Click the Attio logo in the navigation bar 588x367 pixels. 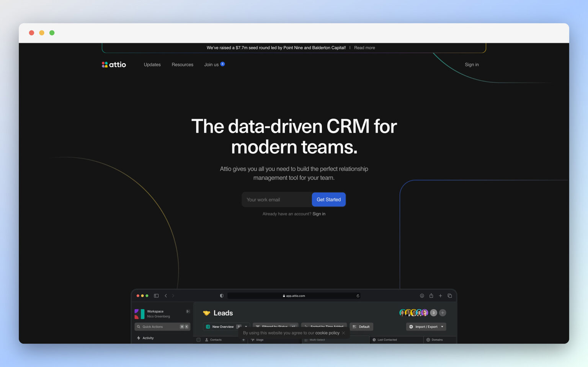[113, 64]
